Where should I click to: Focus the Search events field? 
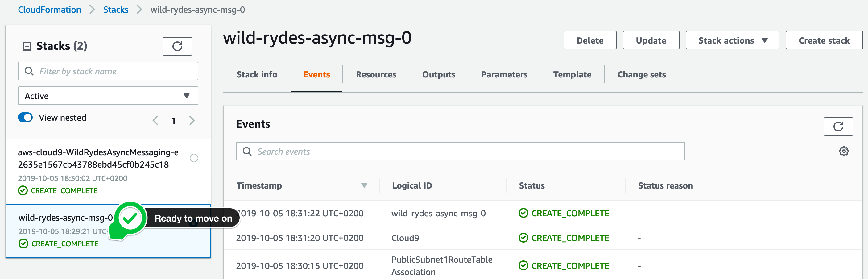(460, 151)
